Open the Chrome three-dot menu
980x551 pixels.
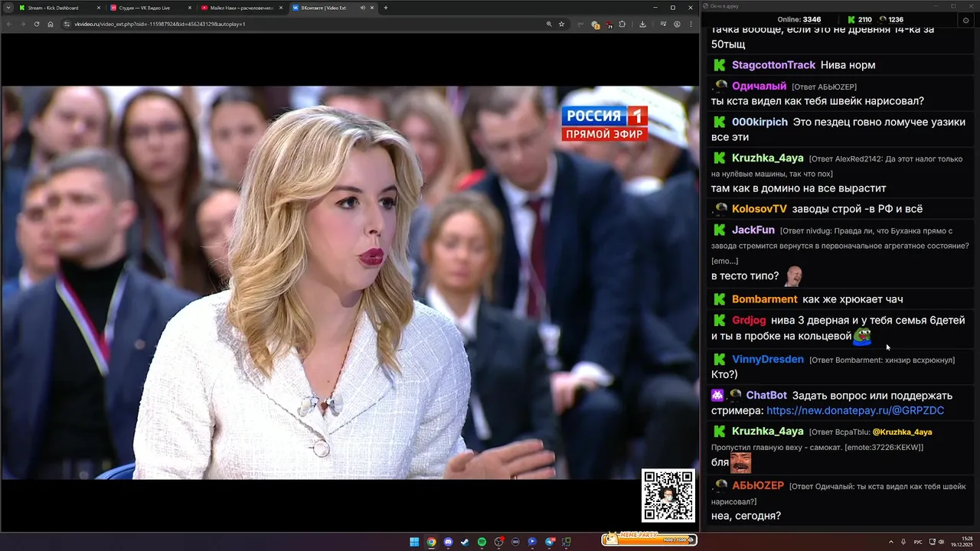coord(691,24)
